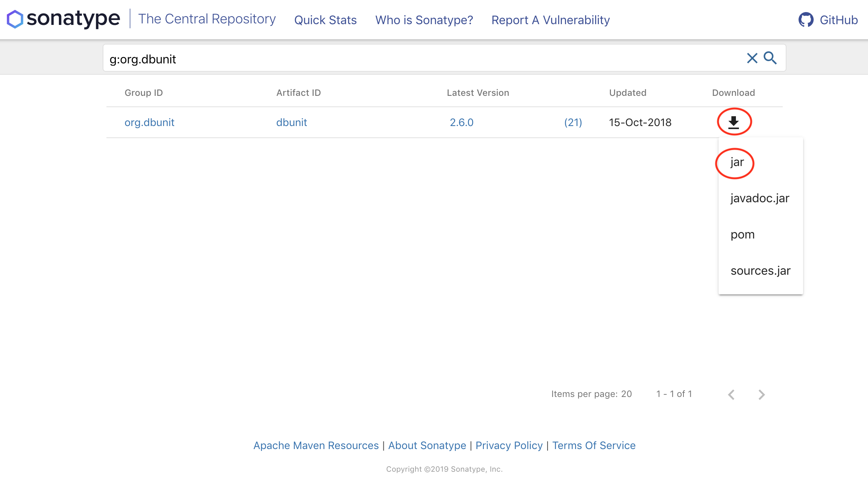
Task: Go to next page chevron
Action: click(762, 394)
